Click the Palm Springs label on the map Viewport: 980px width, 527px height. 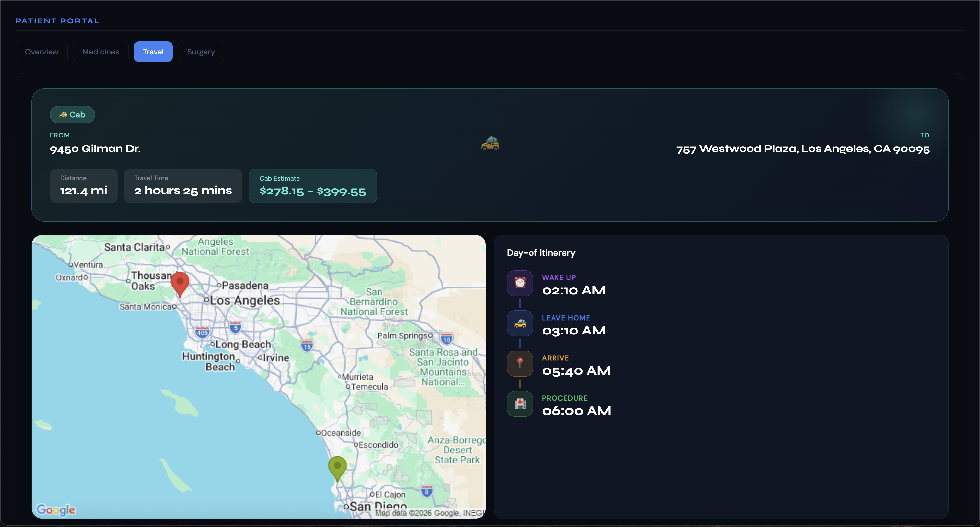(x=402, y=335)
